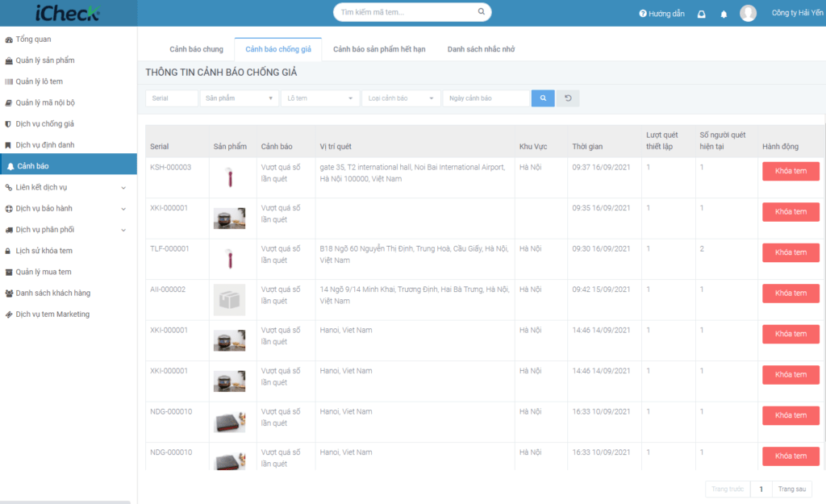Click the search magnifier in top bar

click(481, 11)
